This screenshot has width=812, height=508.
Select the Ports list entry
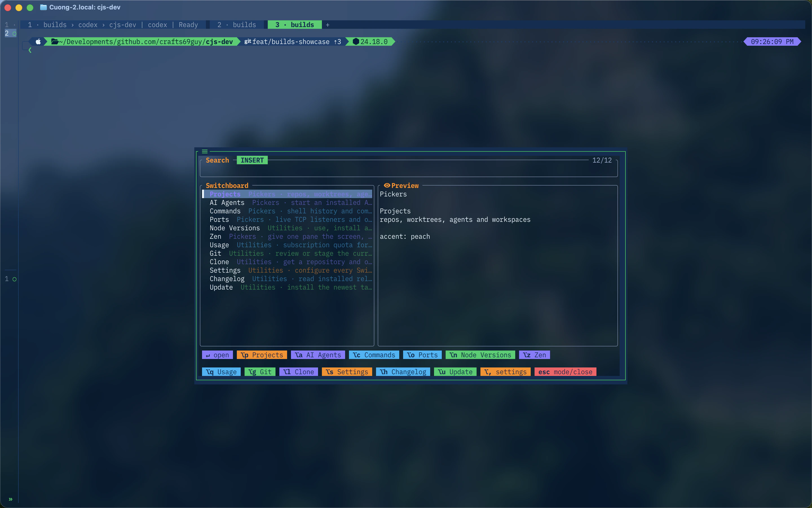(287, 219)
